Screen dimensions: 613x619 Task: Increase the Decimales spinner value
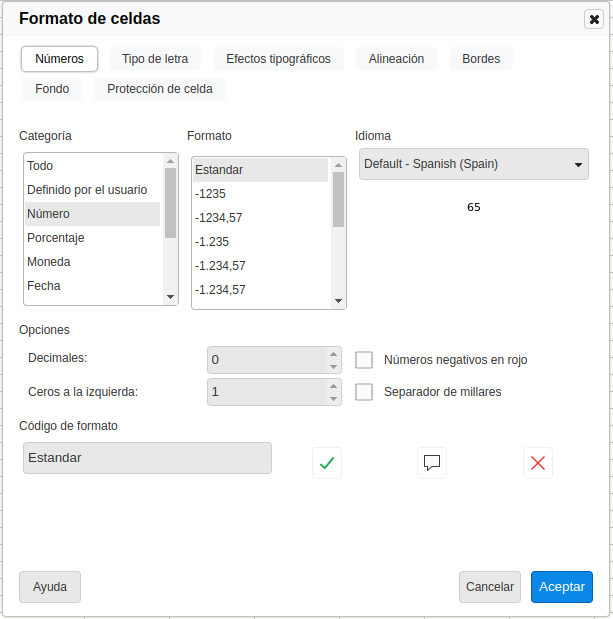coord(334,353)
